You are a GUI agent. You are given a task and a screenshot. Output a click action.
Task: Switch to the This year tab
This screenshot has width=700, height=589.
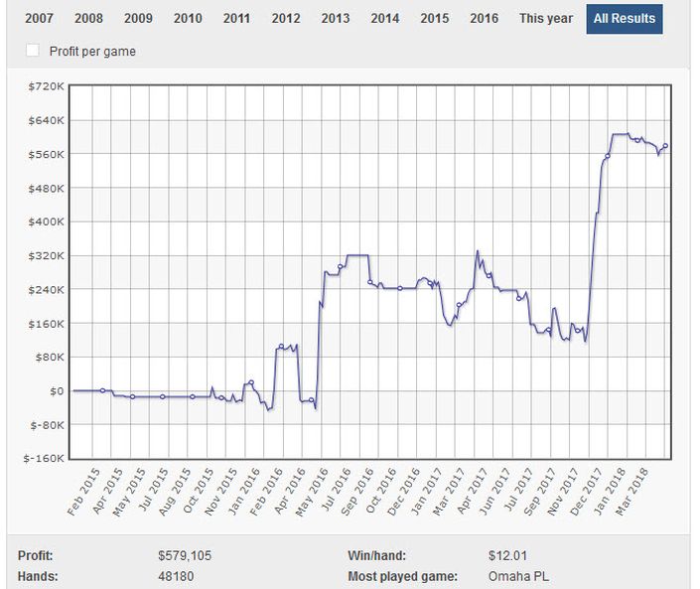(x=545, y=18)
